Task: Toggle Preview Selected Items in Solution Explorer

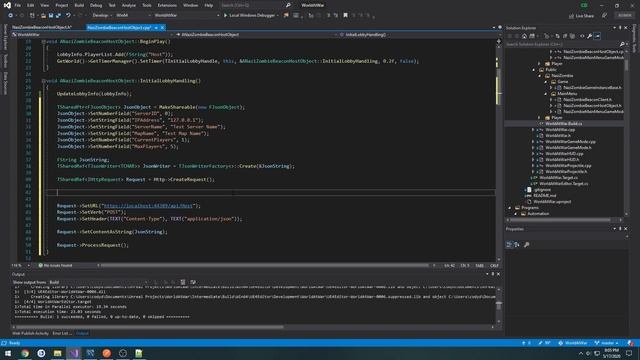Action: pyautogui.click(x=597, y=36)
